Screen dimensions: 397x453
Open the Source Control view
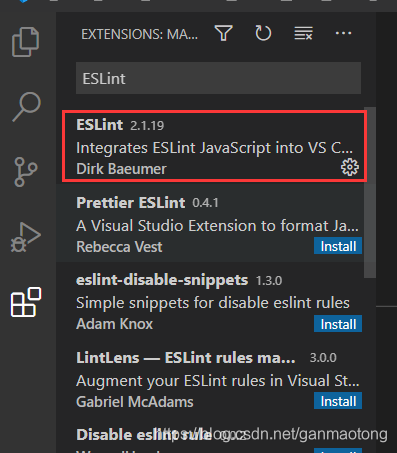(x=26, y=172)
